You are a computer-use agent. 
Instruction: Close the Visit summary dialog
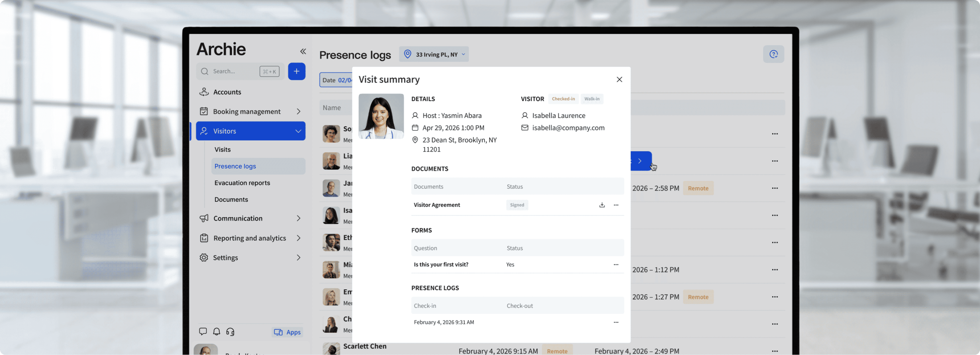click(x=619, y=79)
